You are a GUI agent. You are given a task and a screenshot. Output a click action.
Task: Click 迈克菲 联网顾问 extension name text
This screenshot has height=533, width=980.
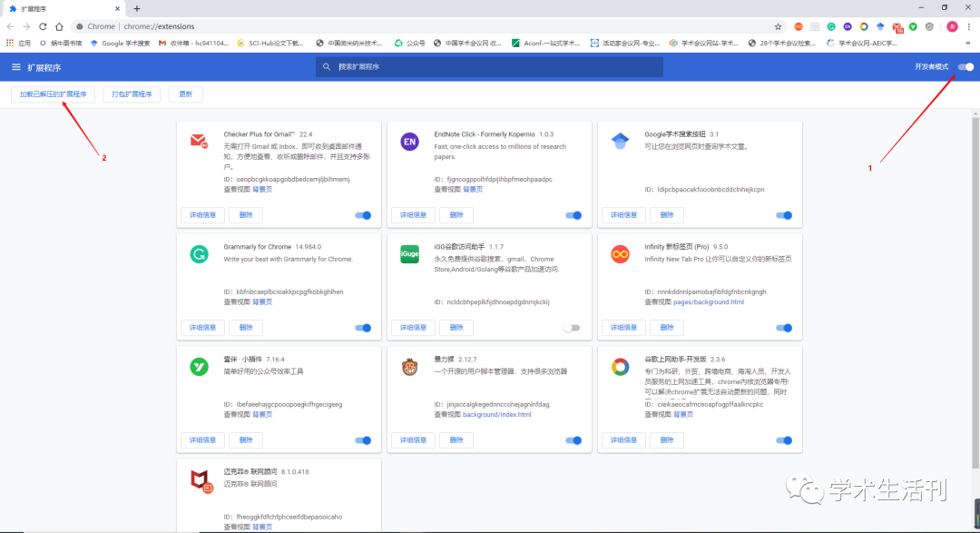250,471
